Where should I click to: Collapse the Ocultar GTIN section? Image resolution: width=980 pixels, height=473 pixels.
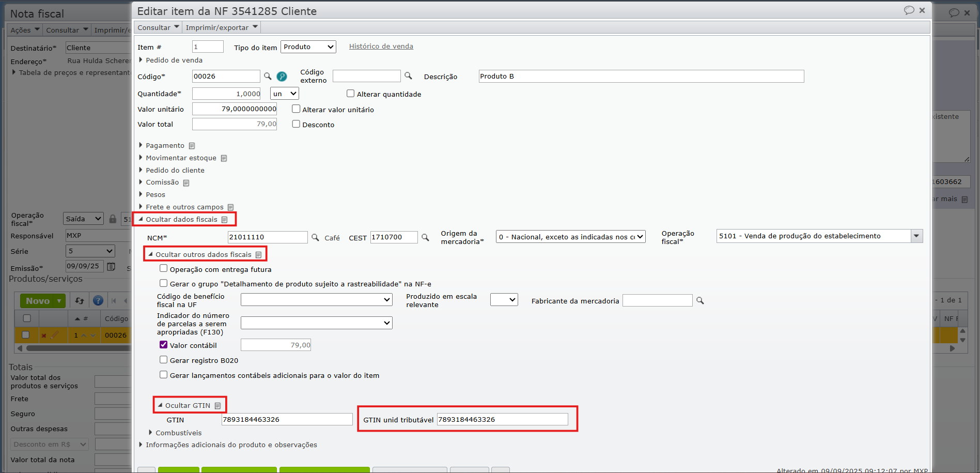[184, 406]
